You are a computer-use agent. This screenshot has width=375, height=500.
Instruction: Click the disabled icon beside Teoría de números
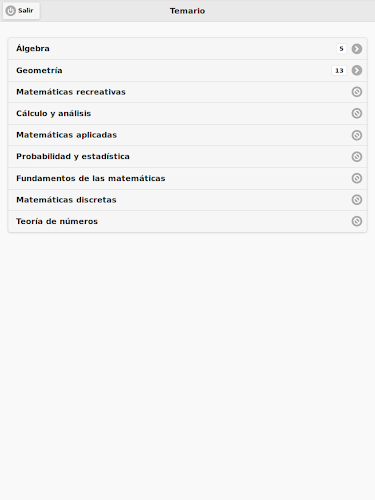357,221
